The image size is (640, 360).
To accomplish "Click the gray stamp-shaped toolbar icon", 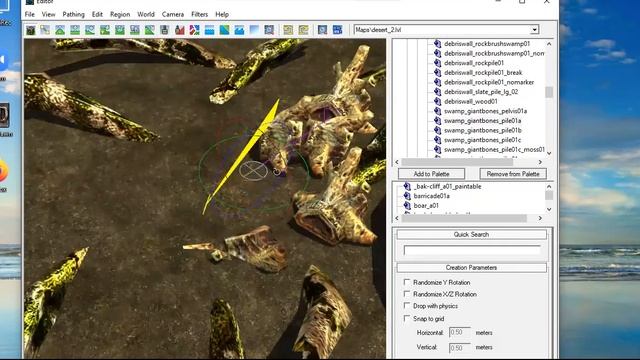I will pos(164,30).
